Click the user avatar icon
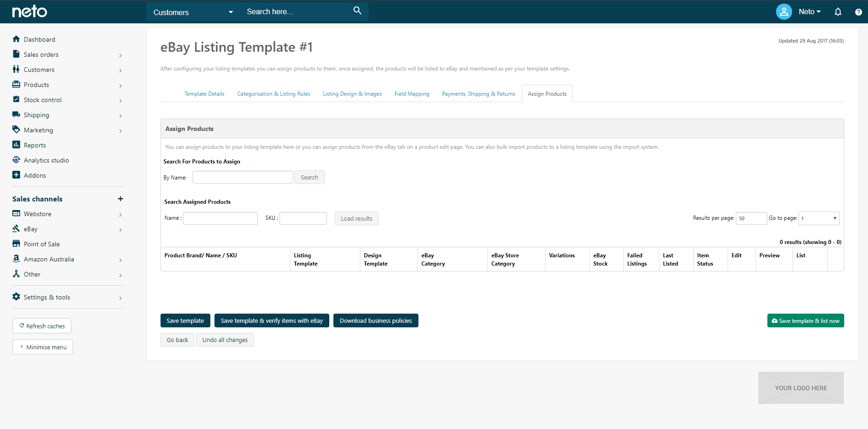Image resolution: width=868 pixels, height=429 pixels. click(784, 11)
